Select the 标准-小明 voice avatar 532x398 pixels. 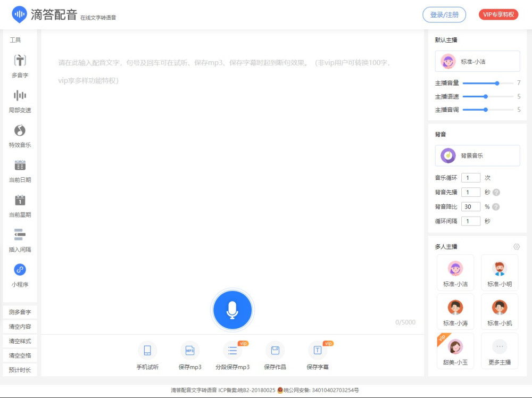coord(499,272)
